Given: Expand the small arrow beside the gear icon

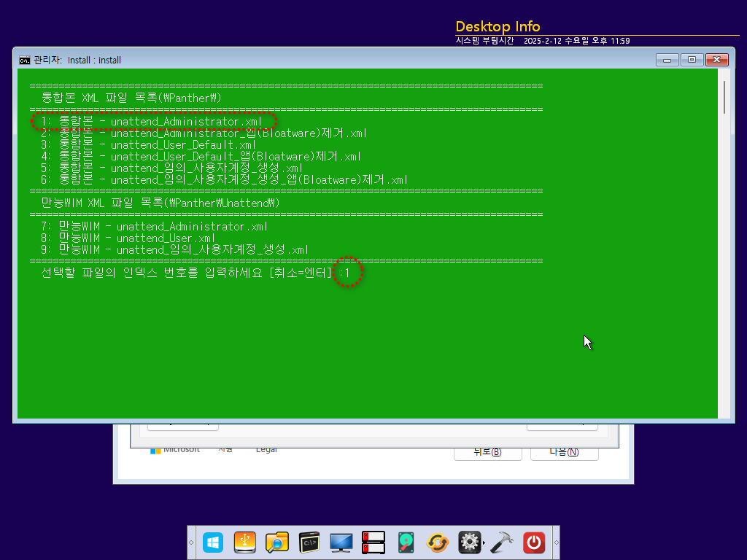Looking at the screenshot, I should point(484,542).
